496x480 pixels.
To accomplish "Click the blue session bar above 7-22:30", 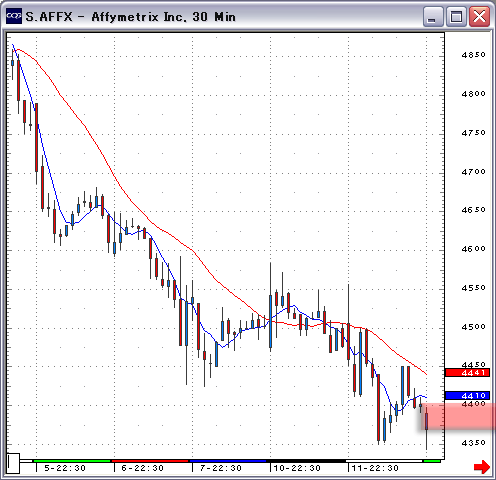I will [228, 461].
